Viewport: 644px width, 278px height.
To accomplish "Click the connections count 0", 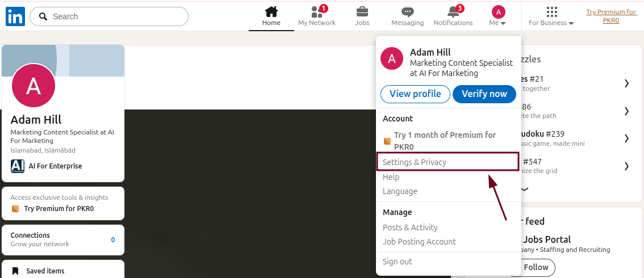I will pos(113,240).
